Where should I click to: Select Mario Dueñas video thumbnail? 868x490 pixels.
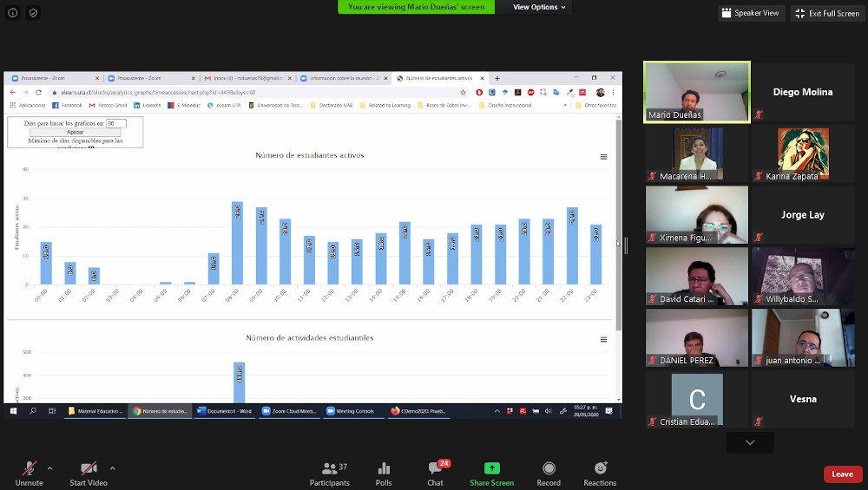(696, 92)
